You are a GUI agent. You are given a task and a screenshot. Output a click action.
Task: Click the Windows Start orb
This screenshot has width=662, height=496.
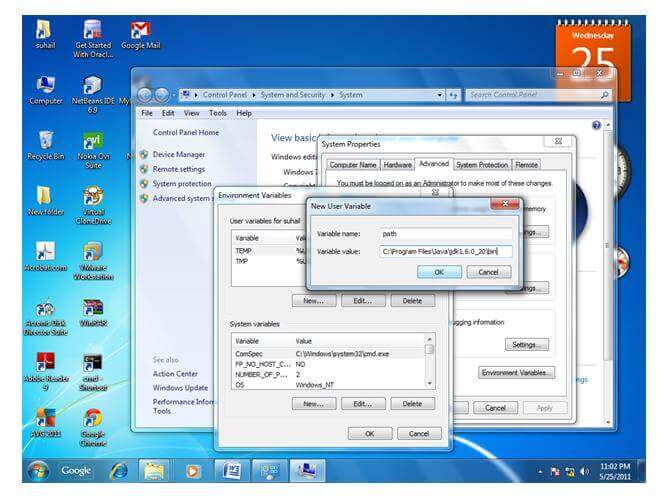click(x=39, y=470)
